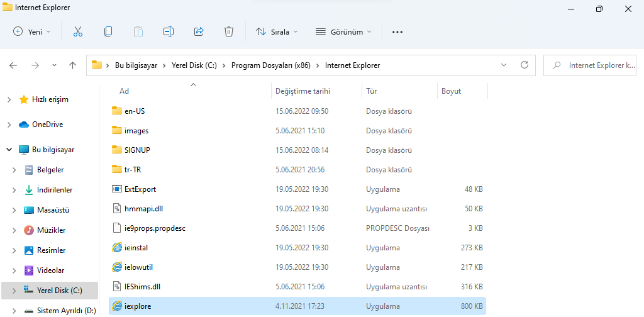Click Bu bilgisayar in the address breadcrumb
Viewport: 644px width, 317px height.
tap(136, 65)
